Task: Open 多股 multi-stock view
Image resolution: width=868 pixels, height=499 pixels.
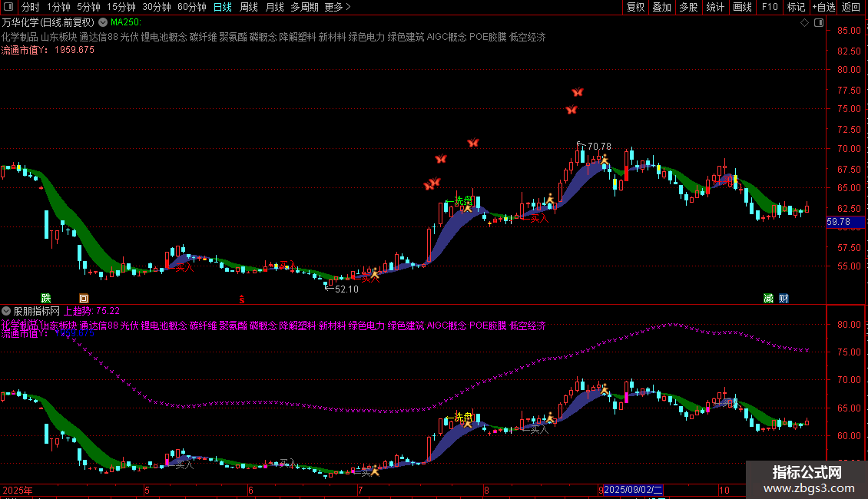Action: 688,7
